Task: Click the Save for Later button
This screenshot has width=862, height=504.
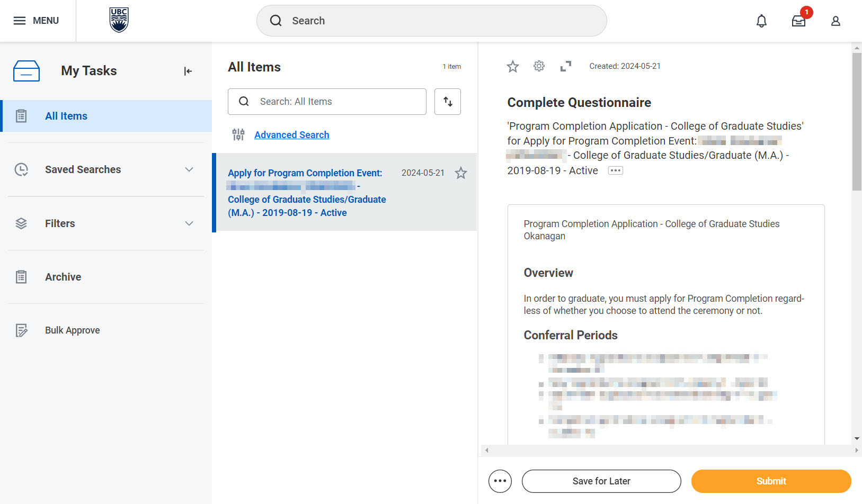Action: point(601,481)
